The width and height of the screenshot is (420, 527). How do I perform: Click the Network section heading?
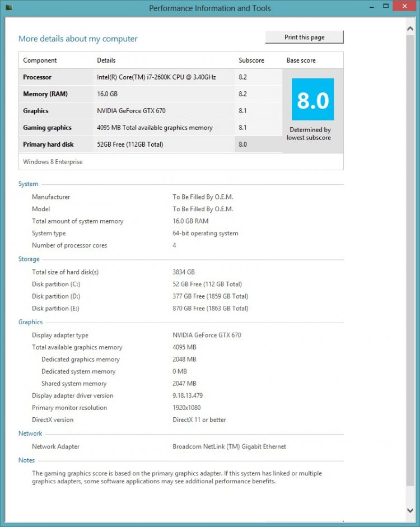click(x=30, y=433)
